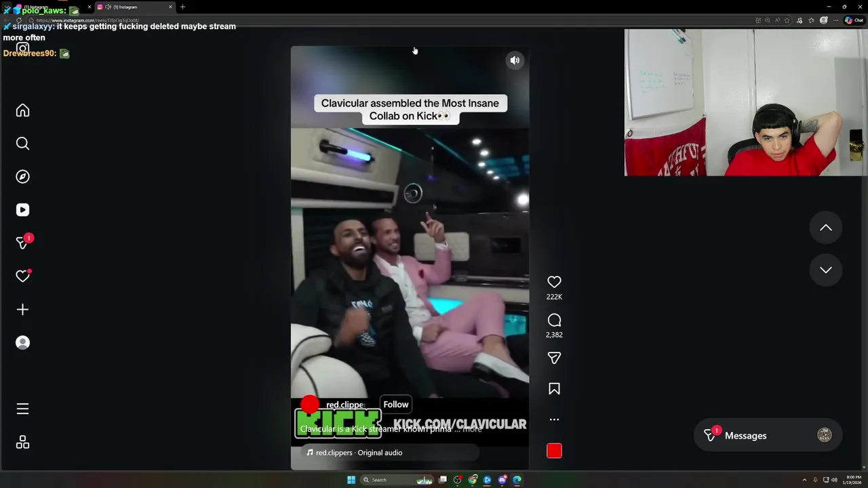Open the hamburger More menu in sidebar
Image resolution: width=868 pixels, height=488 pixels.
click(22, 409)
